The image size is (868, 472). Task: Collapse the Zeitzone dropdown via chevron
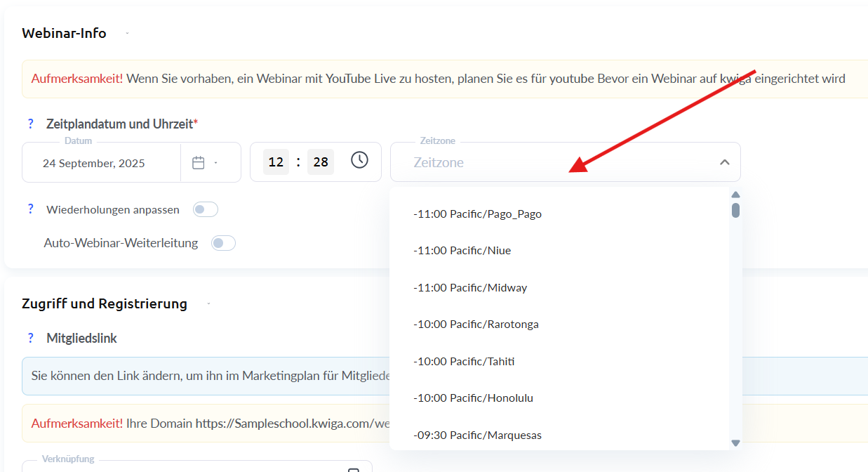click(x=724, y=162)
